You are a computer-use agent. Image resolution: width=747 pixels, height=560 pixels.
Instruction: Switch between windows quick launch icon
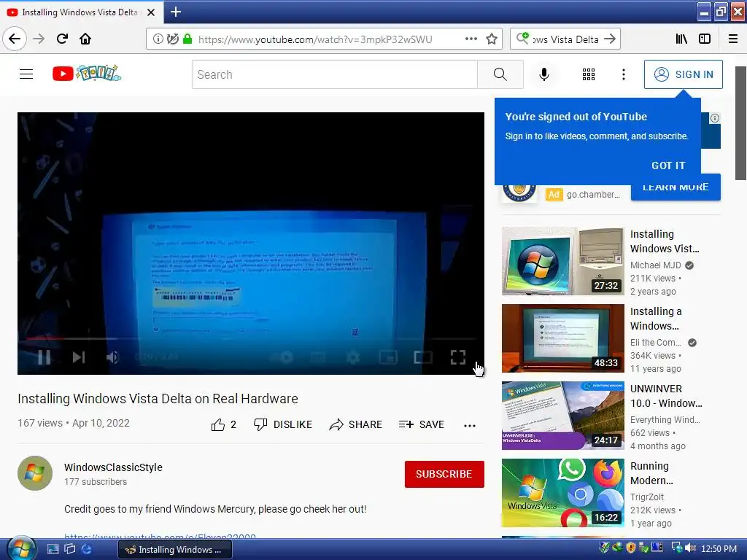[69, 549]
